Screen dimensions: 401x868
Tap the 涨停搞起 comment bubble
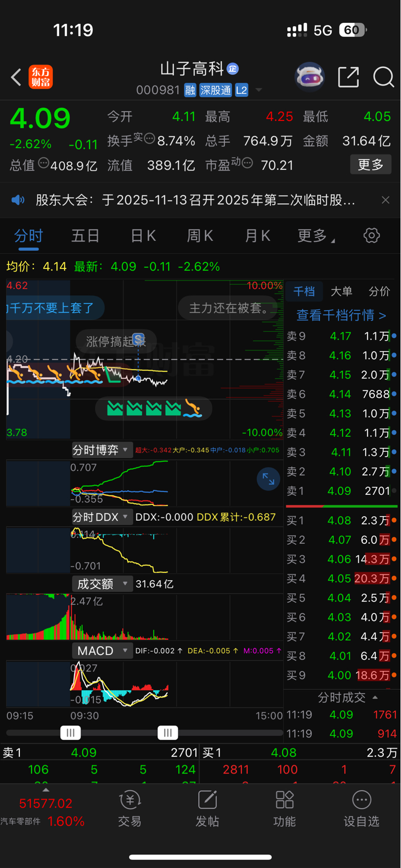pyautogui.click(x=116, y=341)
